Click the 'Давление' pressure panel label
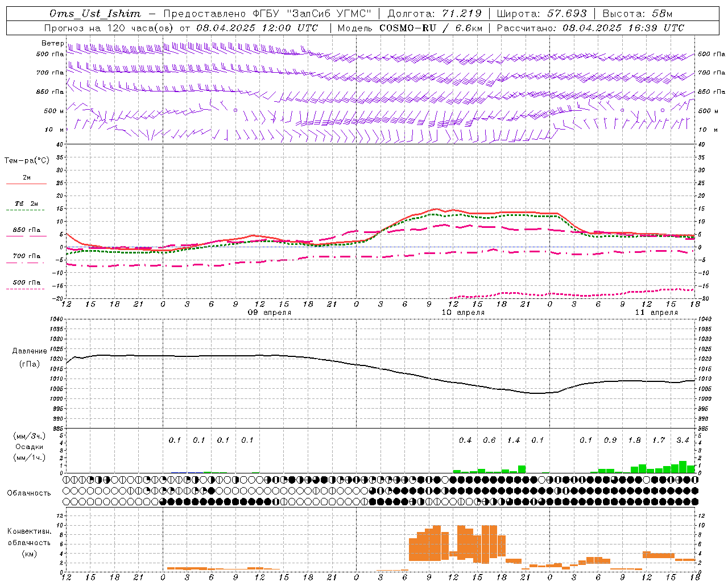This screenshot has width=728, height=582. point(29,351)
